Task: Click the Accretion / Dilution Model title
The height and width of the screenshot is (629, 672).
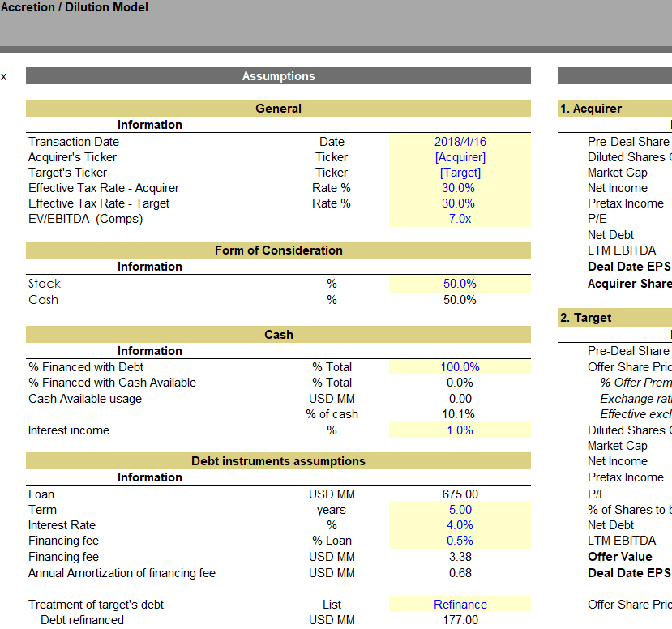Action: click(75, 7)
